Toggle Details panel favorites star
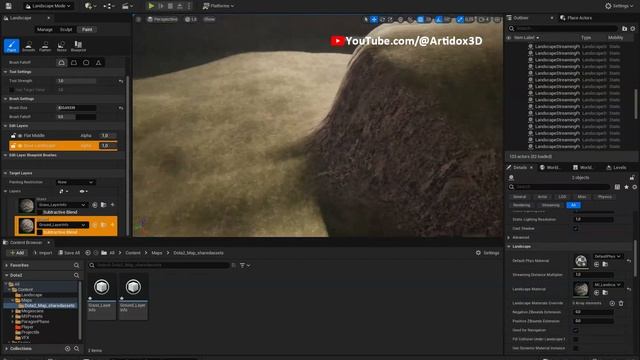The width and height of the screenshot is (640, 360). pos(626,187)
